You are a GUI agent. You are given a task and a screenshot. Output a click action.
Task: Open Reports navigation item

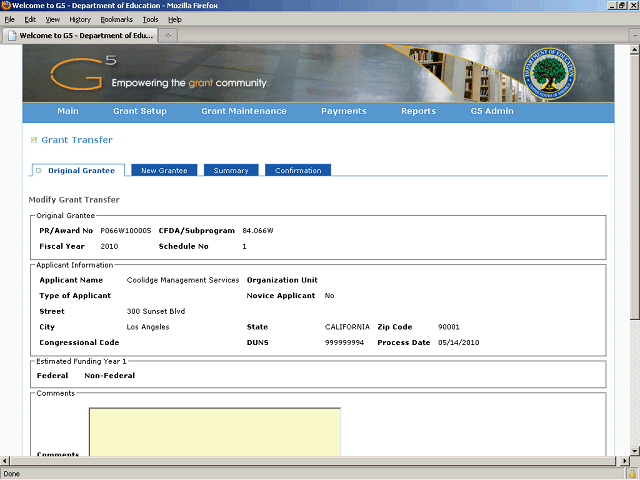coord(418,111)
